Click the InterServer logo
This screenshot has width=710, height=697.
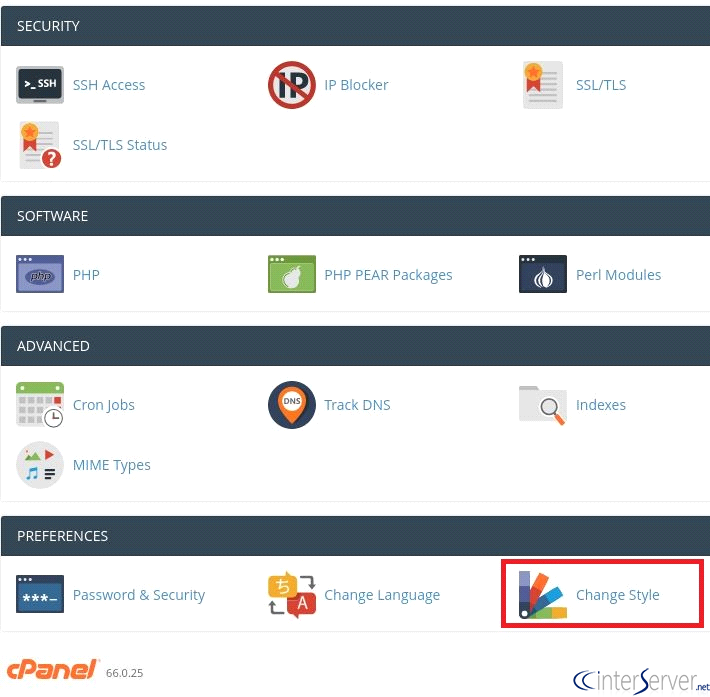click(x=641, y=681)
